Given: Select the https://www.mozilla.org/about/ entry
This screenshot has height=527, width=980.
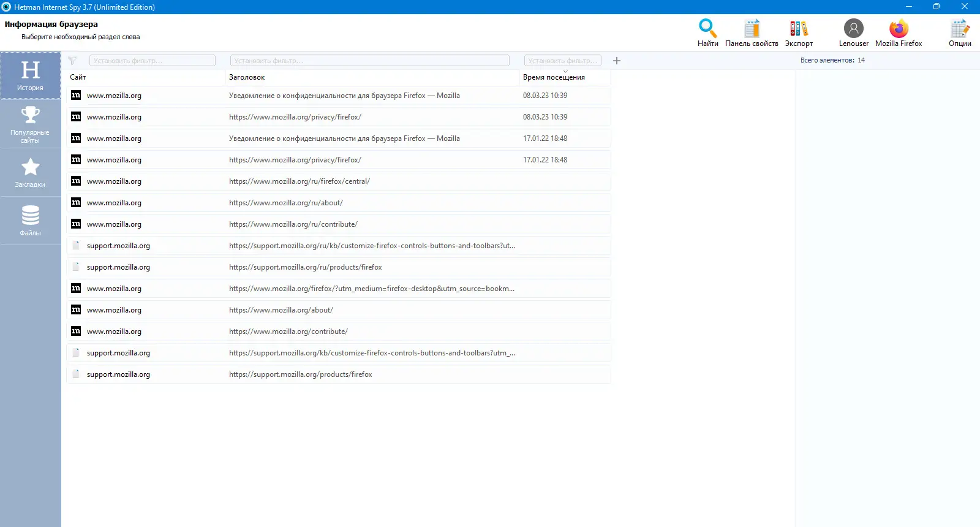Looking at the screenshot, I should [x=281, y=310].
